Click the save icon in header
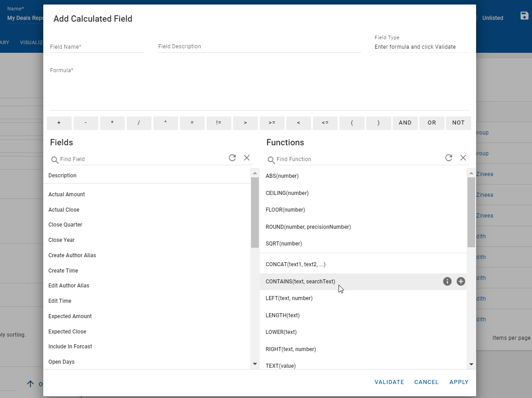The height and width of the screenshot is (398, 532). 524,16
